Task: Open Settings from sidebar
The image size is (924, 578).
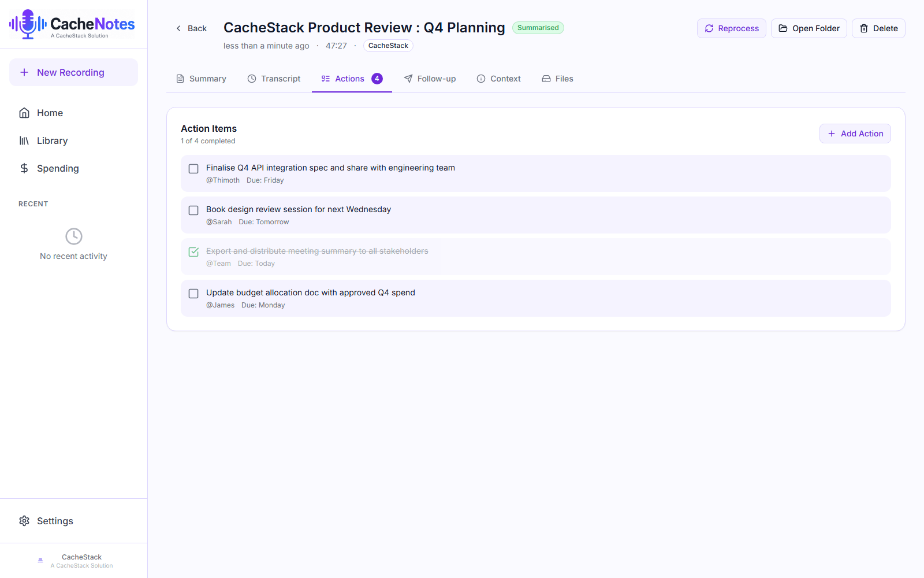Action: [x=73, y=521]
